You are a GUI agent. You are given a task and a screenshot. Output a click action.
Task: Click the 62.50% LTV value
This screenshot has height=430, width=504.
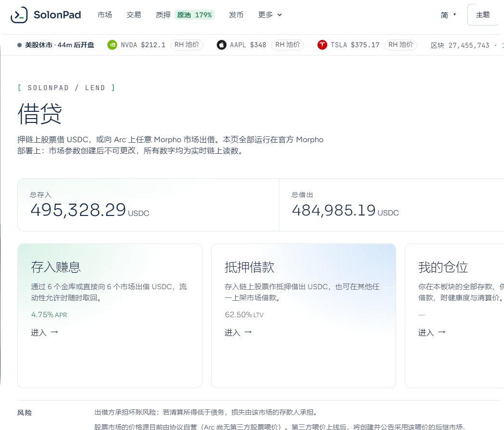[x=244, y=314]
